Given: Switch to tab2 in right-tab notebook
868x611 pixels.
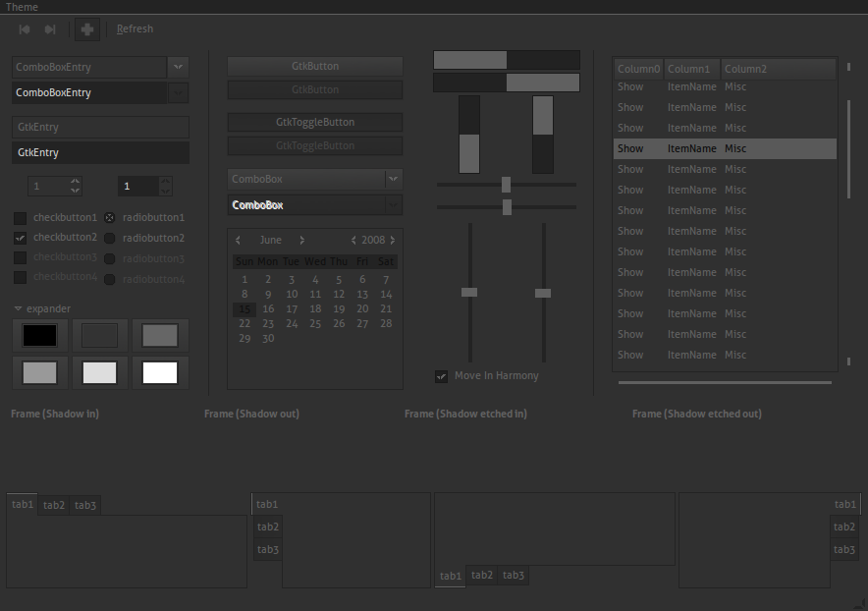Looking at the screenshot, I should pyautogui.click(x=844, y=527).
